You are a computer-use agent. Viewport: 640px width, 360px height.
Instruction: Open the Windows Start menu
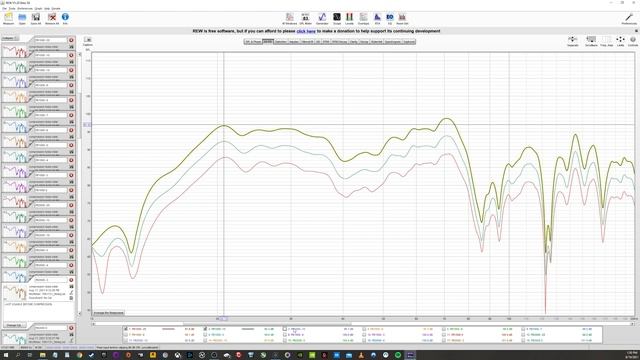click(6, 355)
